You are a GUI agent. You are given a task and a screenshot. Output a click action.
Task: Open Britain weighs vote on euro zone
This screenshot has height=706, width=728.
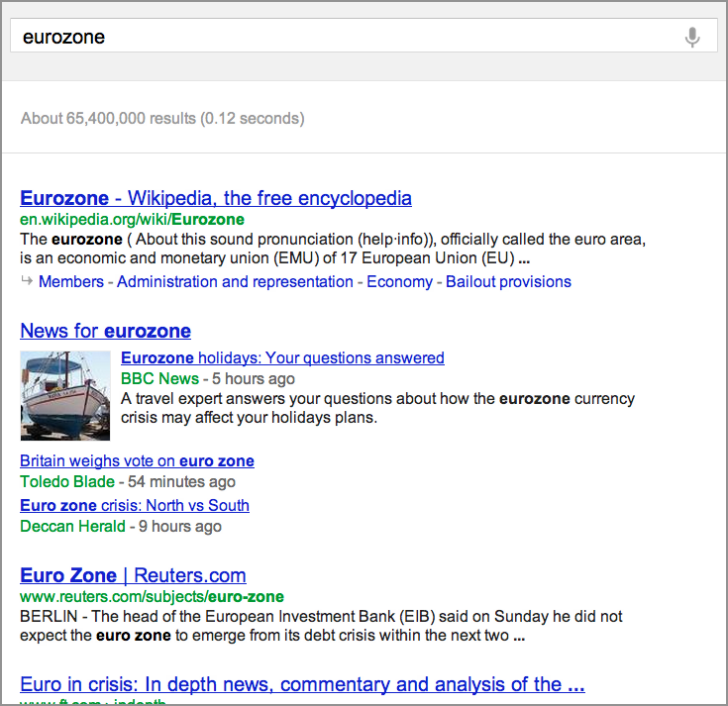(137, 461)
